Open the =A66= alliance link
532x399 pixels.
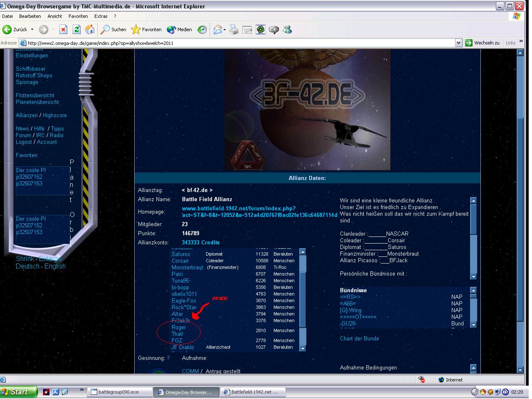[348, 304]
